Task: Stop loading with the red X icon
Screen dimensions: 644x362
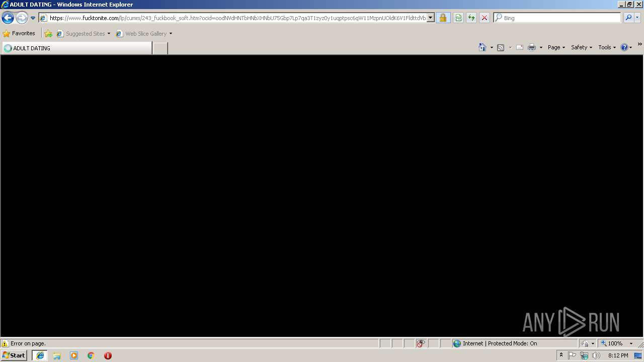Action: click(x=485, y=18)
